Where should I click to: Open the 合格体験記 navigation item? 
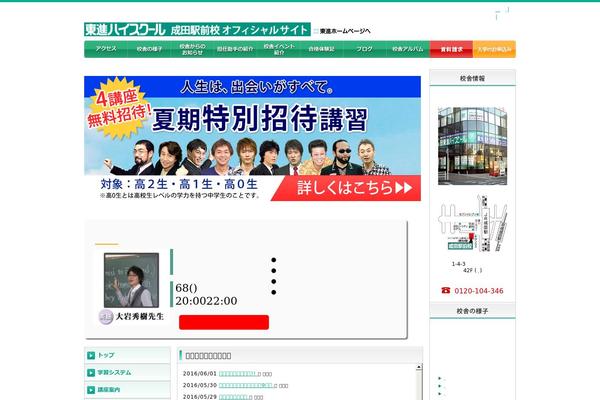[x=321, y=49]
